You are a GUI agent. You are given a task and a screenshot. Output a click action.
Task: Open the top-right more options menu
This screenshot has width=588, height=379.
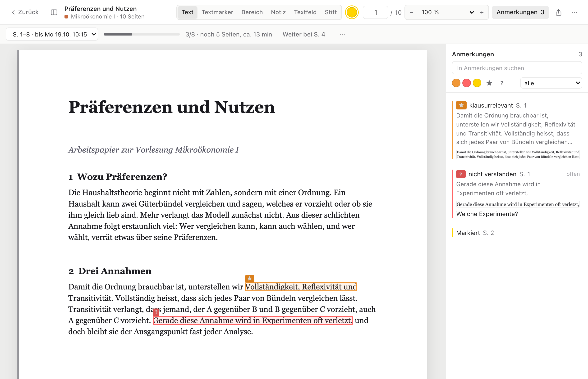tap(574, 12)
